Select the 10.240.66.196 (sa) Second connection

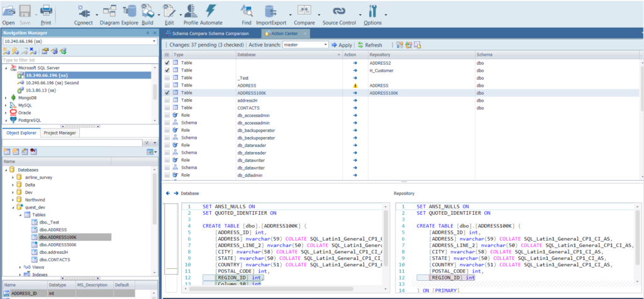pyautogui.click(x=52, y=82)
